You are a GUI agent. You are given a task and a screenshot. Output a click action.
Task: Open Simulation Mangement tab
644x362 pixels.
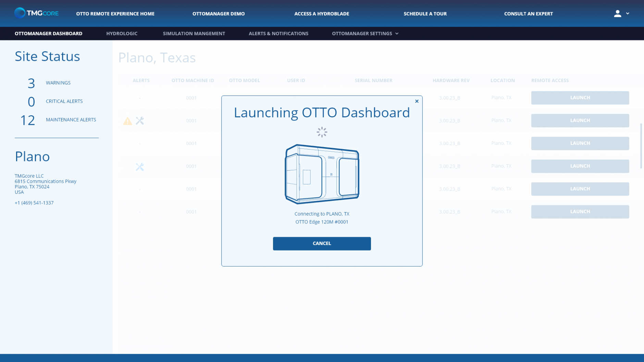pyautogui.click(x=194, y=34)
